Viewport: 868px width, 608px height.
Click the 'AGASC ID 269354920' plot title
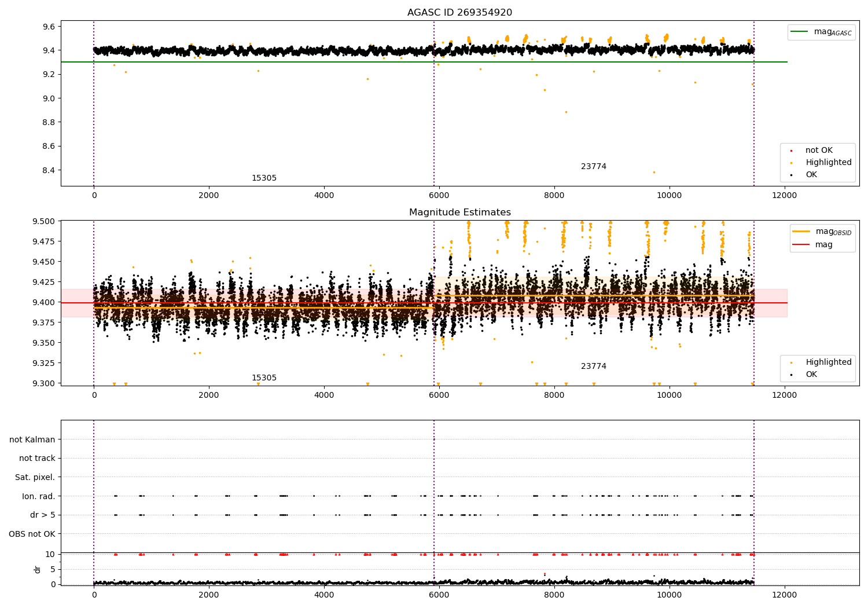tap(459, 13)
